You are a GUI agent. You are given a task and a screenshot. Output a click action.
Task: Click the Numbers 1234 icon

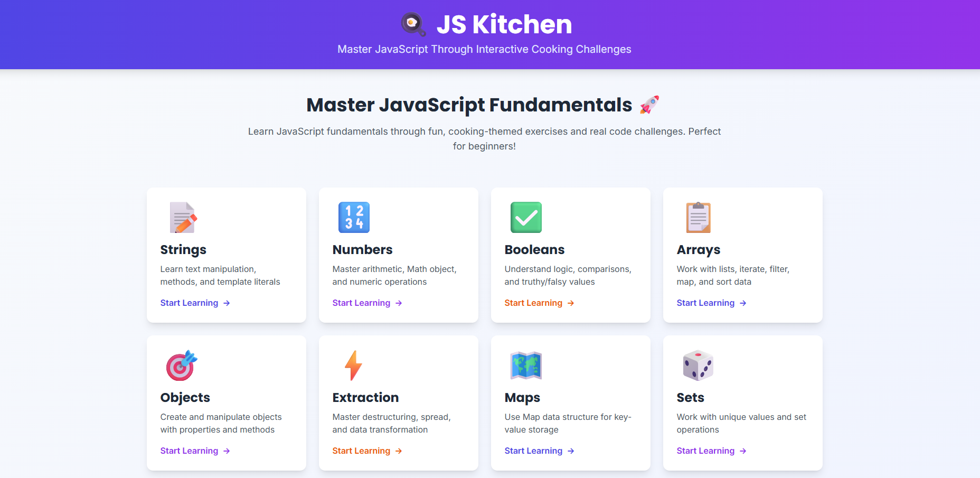(354, 218)
